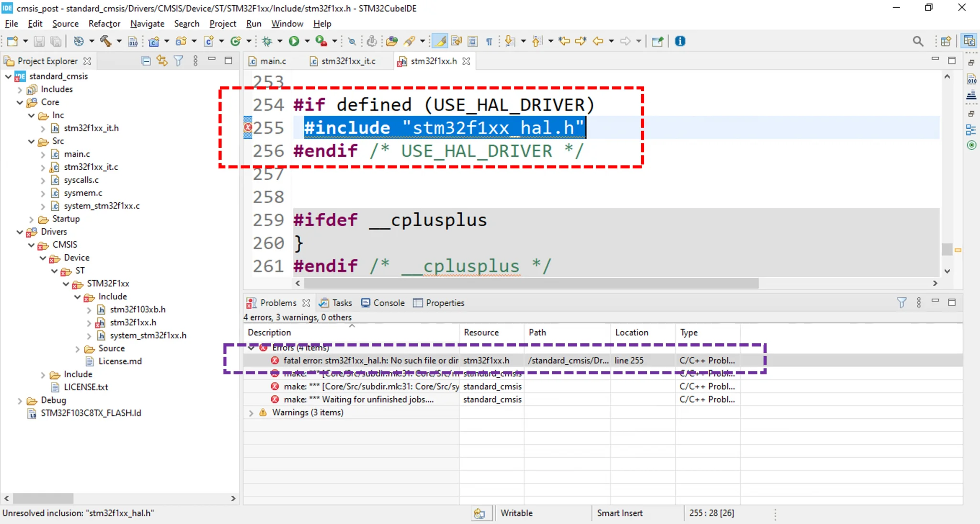This screenshot has height=524, width=980.
Task: Open the Console view tab
Action: (x=388, y=303)
